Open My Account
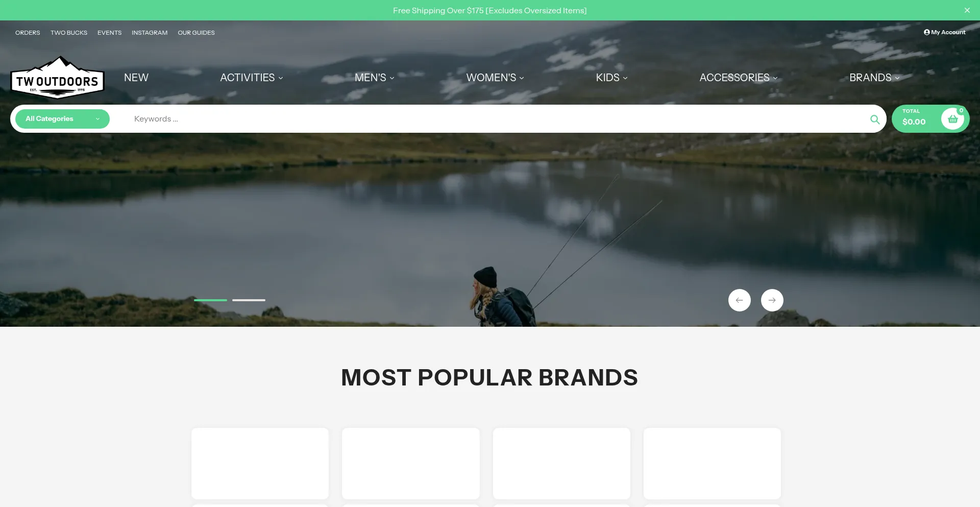Image resolution: width=980 pixels, height=507 pixels. point(944,32)
